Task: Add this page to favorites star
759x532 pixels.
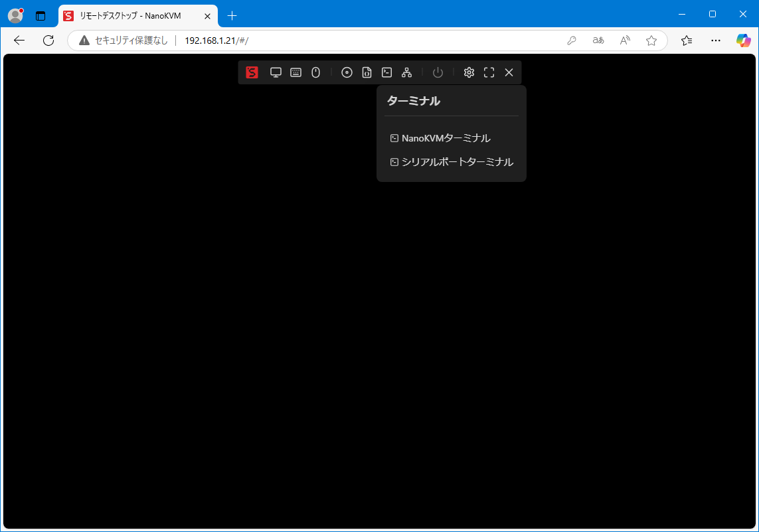Action: (651, 41)
